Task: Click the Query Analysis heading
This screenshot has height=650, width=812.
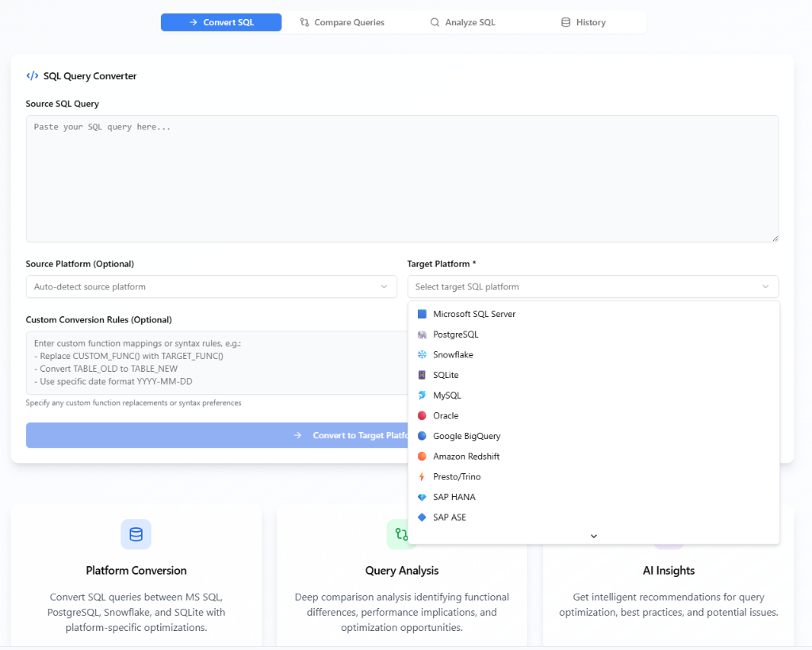Action: coord(402,570)
